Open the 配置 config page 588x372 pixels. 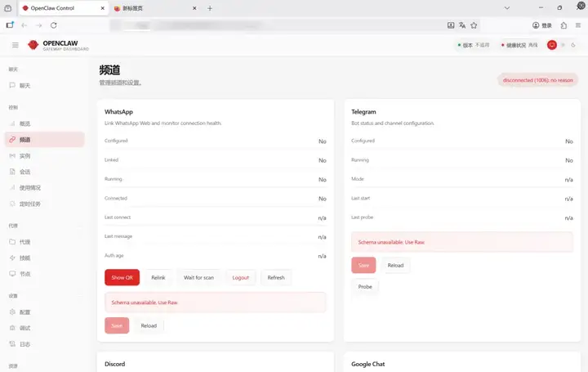pyautogui.click(x=44, y=312)
